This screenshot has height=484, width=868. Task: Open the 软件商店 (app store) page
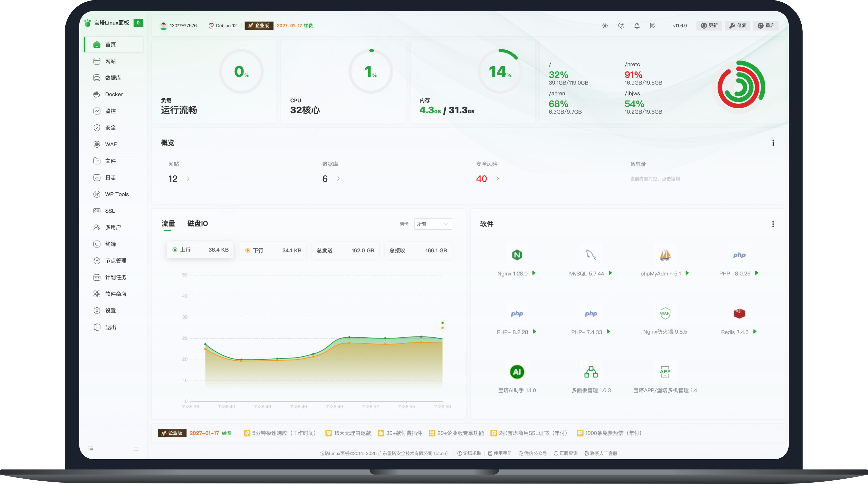116,294
